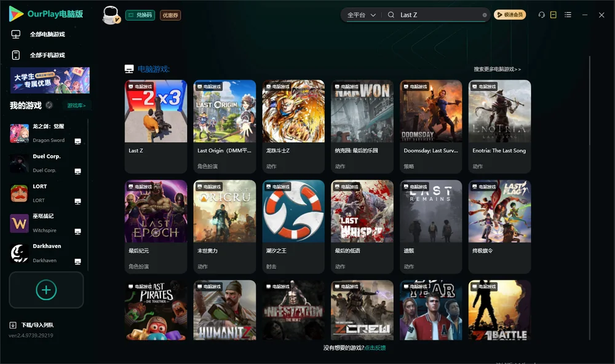Screen dimensions: 615x364
Task: Click the yellow square icon in title bar
Action: pyautogui.click(x=553, y=15)
